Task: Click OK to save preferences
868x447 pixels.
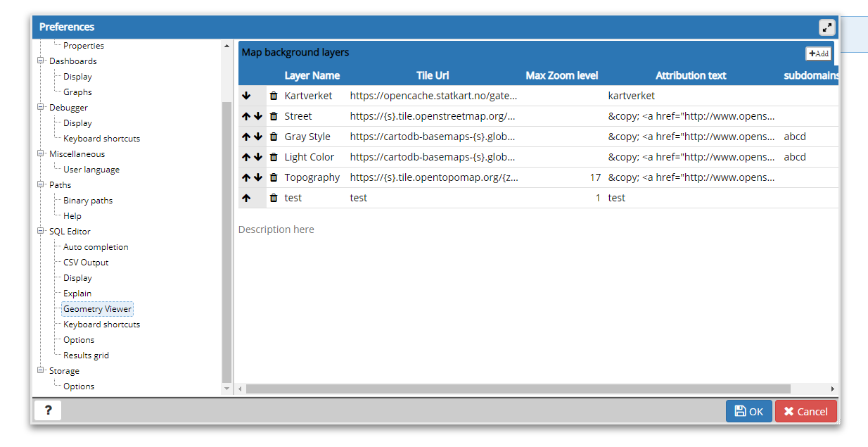Action: coord(748,411)
